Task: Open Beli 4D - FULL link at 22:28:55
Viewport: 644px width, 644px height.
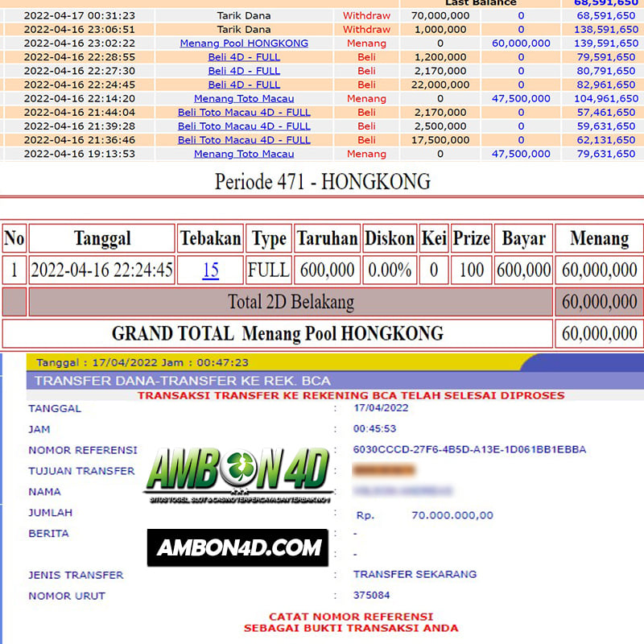Action: (244, 57)
